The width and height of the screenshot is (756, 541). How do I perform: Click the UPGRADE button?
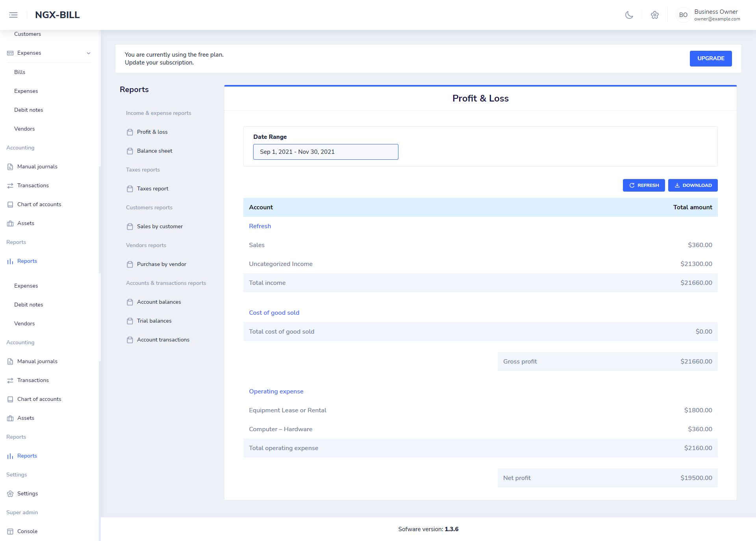pos(710,58)
